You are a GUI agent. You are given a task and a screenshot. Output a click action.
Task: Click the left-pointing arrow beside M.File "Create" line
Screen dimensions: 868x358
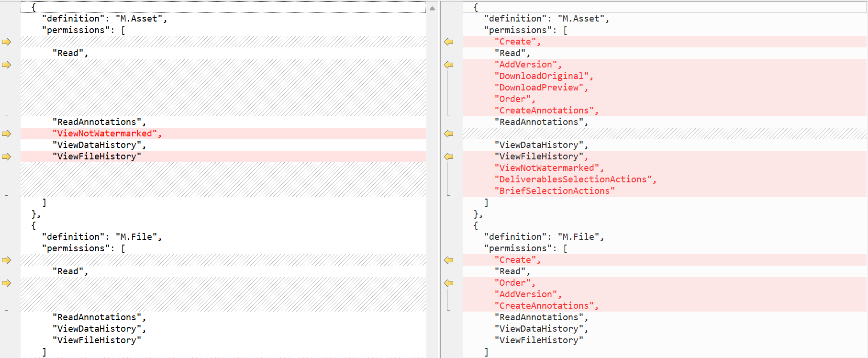coord(448,260)
